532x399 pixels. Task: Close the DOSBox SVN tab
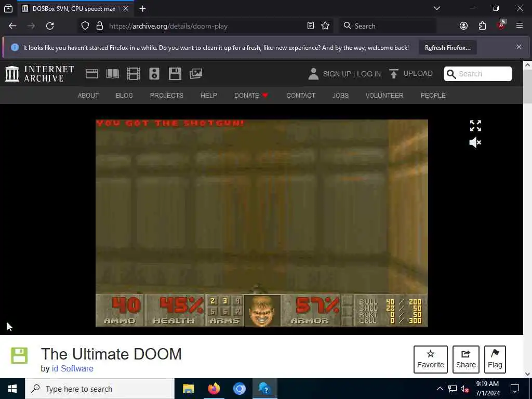(126, 8)
